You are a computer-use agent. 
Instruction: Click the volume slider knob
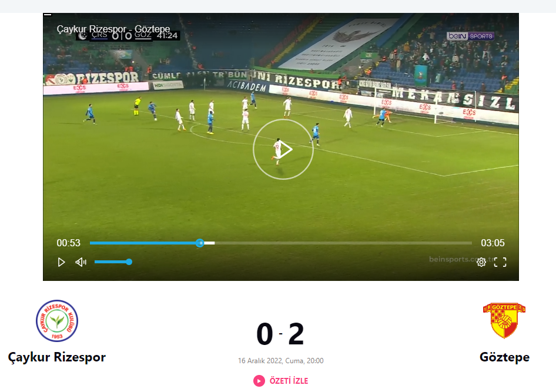click(x=129, y=262)
